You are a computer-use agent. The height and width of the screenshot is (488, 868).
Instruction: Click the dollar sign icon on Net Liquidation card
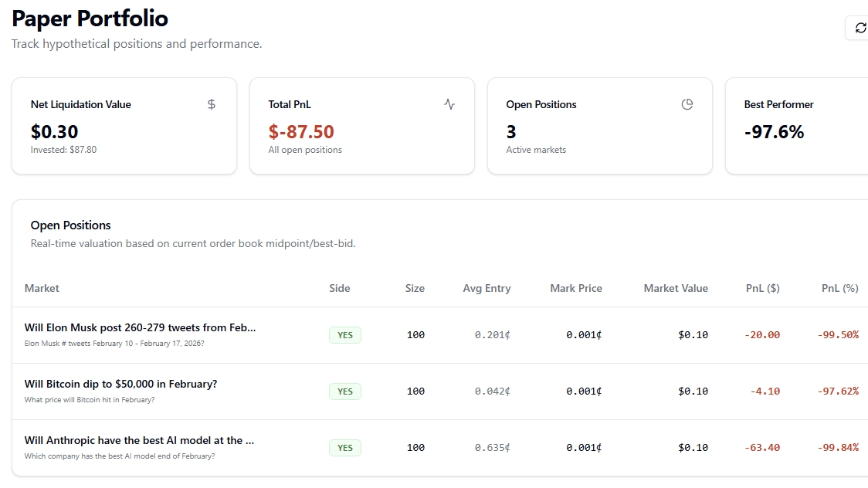212,104
